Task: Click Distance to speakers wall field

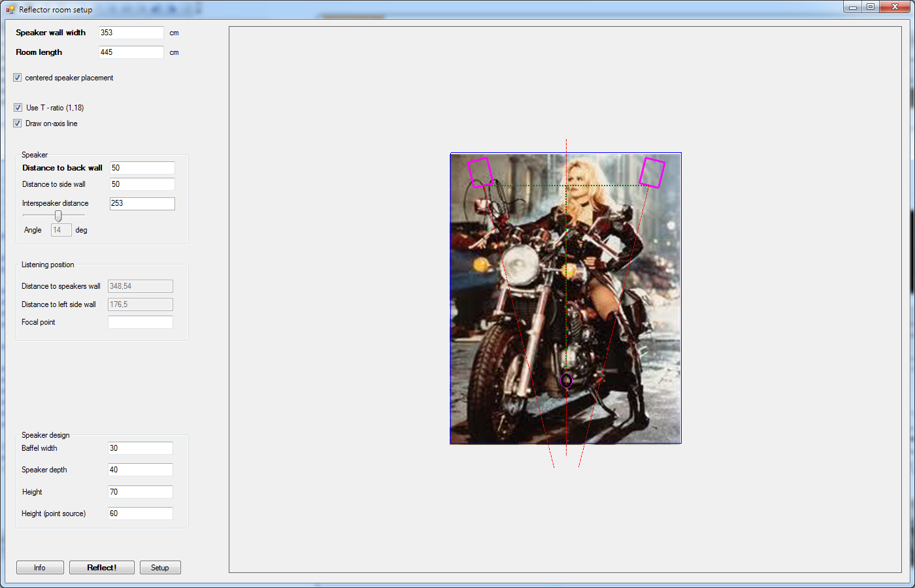Action: tap(141, 286)
